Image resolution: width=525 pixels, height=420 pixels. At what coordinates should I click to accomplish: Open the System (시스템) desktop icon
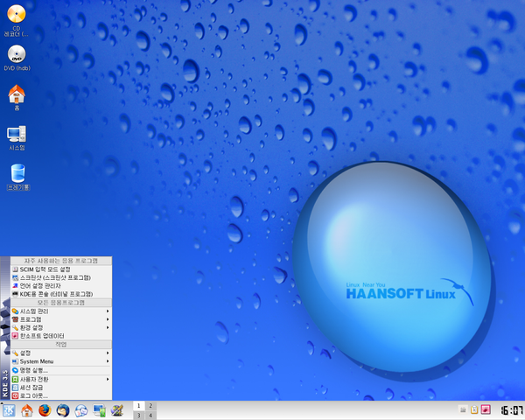pos(17,137)
